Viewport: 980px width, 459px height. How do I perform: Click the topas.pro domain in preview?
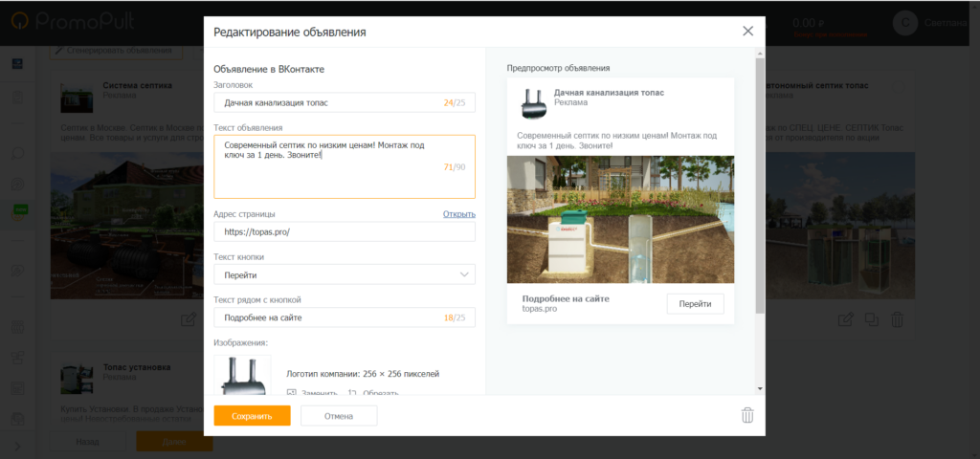[x=540, y=309]
